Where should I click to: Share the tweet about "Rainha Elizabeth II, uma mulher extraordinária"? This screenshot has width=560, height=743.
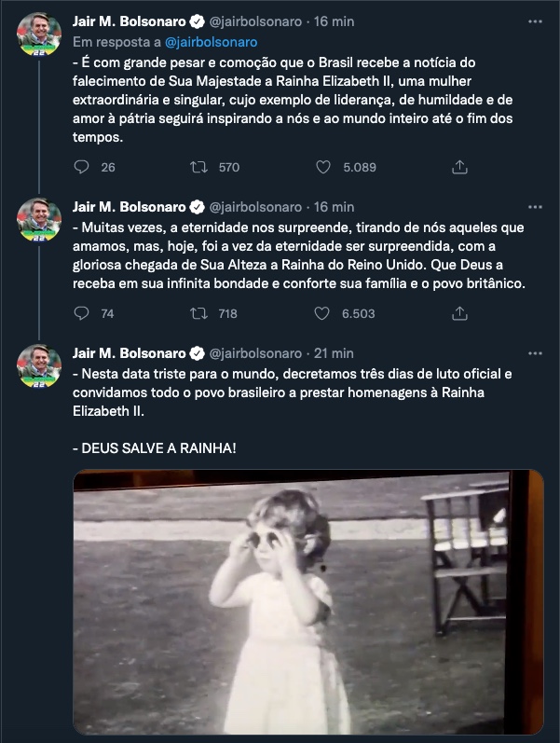(x=458, y=167)
